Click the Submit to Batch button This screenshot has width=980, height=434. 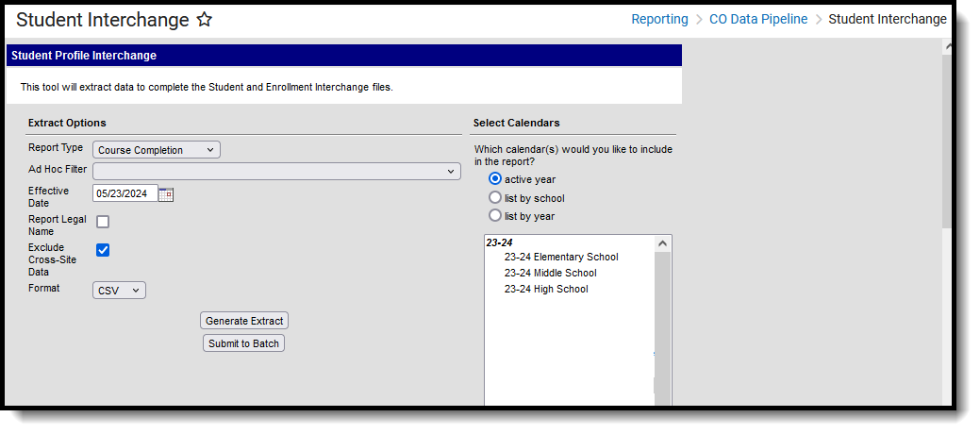click(x=243, y=343)
